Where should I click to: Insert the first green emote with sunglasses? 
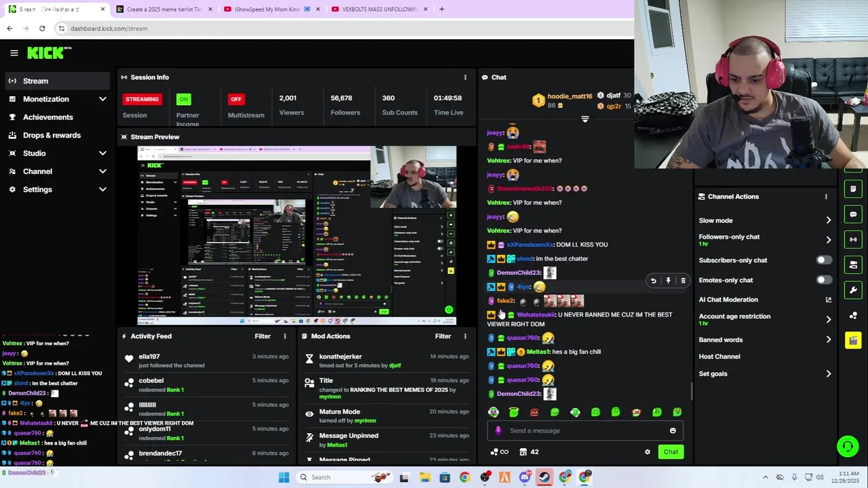[x=494, y=412]
